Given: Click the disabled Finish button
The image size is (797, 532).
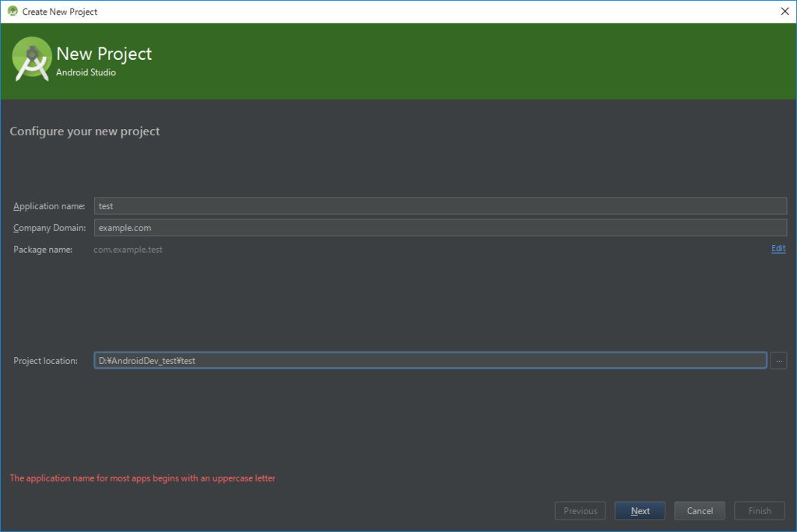Looking at the screenshot, I should click(x=760, y=511).
